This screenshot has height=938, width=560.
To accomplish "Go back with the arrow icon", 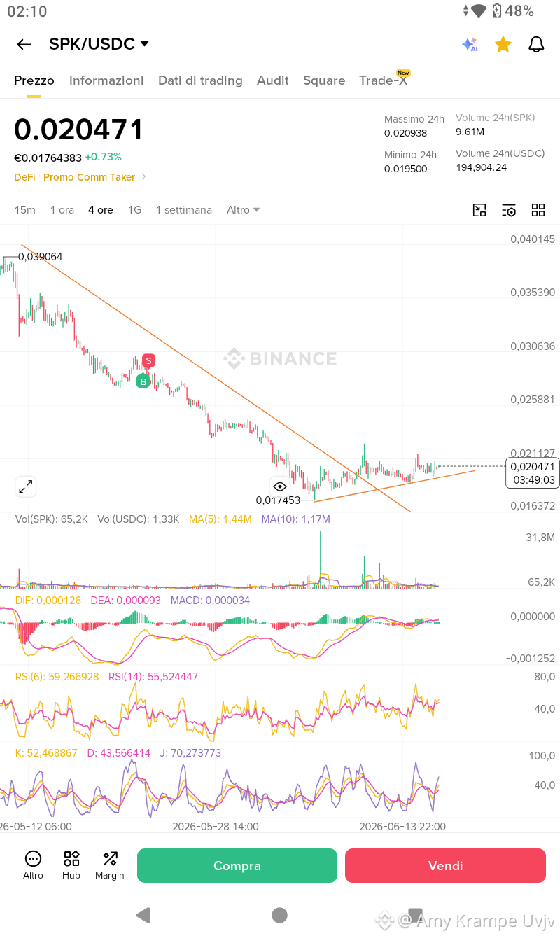I will point(24,44).
